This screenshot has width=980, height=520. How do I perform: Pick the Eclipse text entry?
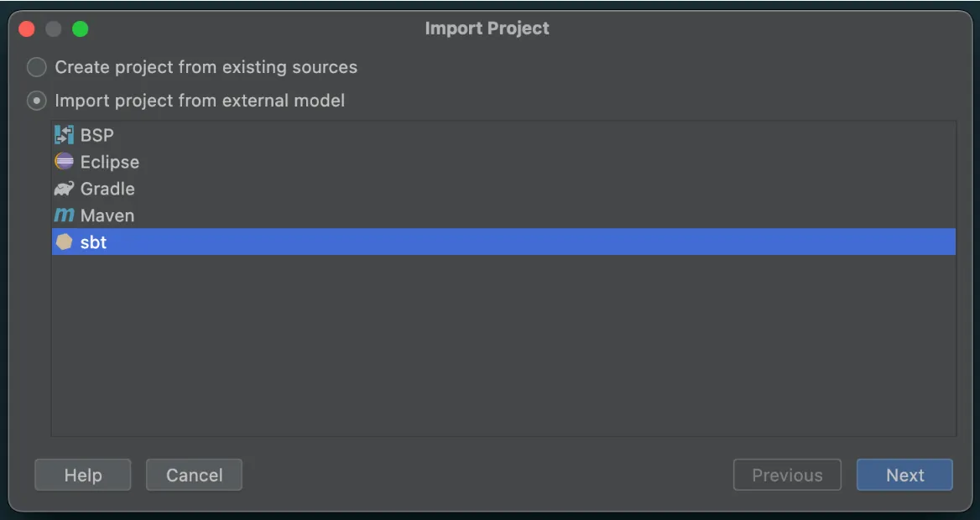110,162
